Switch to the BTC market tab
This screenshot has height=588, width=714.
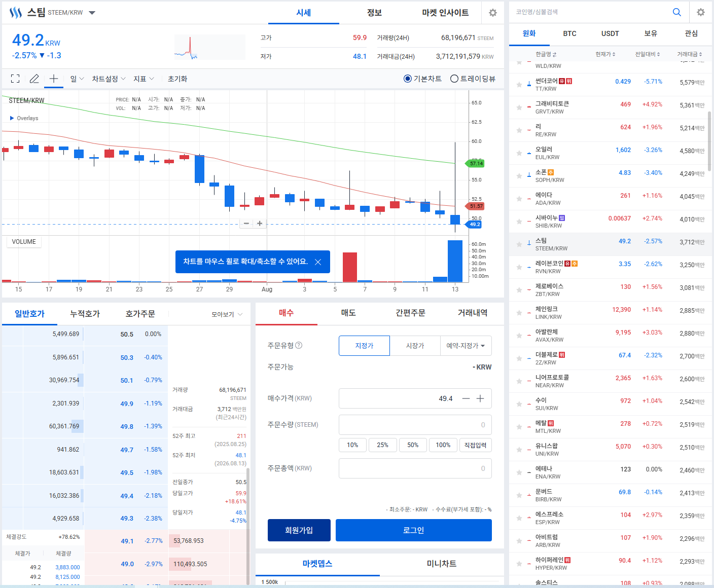(569, 33)
